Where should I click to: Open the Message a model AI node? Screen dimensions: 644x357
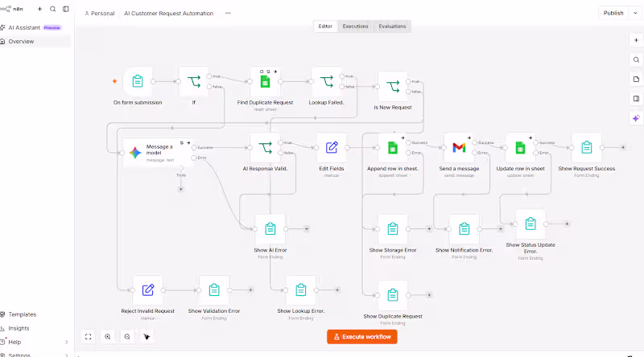tap(158, 153)
